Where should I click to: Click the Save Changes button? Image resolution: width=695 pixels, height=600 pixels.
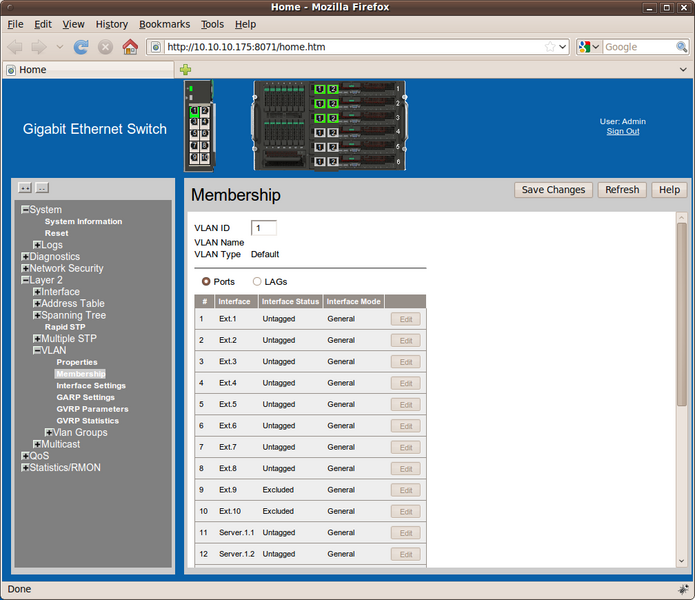553,190
